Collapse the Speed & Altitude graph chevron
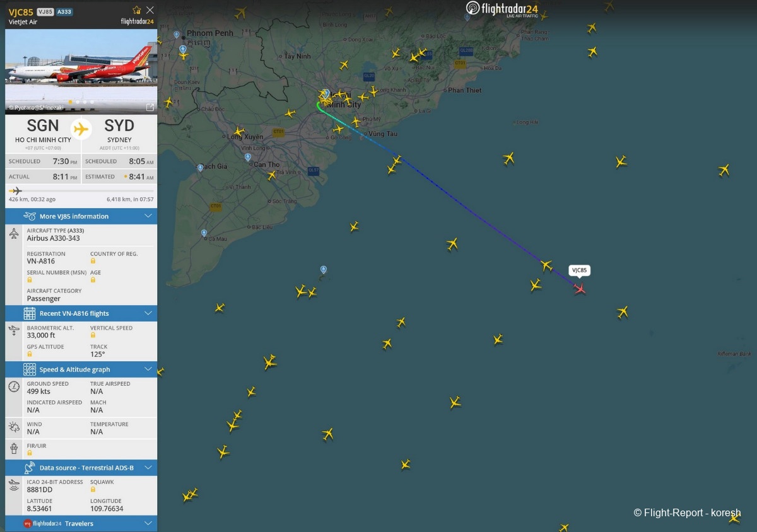Screen dimensions: 757x532 (x=148, y=369)
